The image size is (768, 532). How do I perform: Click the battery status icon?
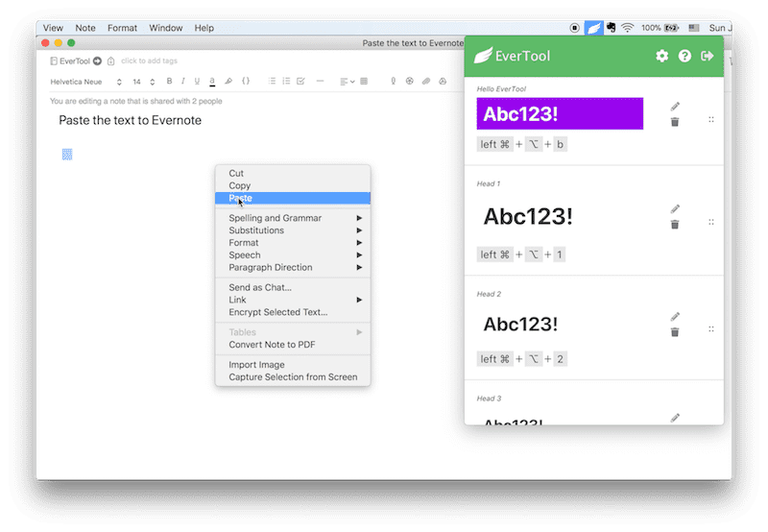coord(671,28)
